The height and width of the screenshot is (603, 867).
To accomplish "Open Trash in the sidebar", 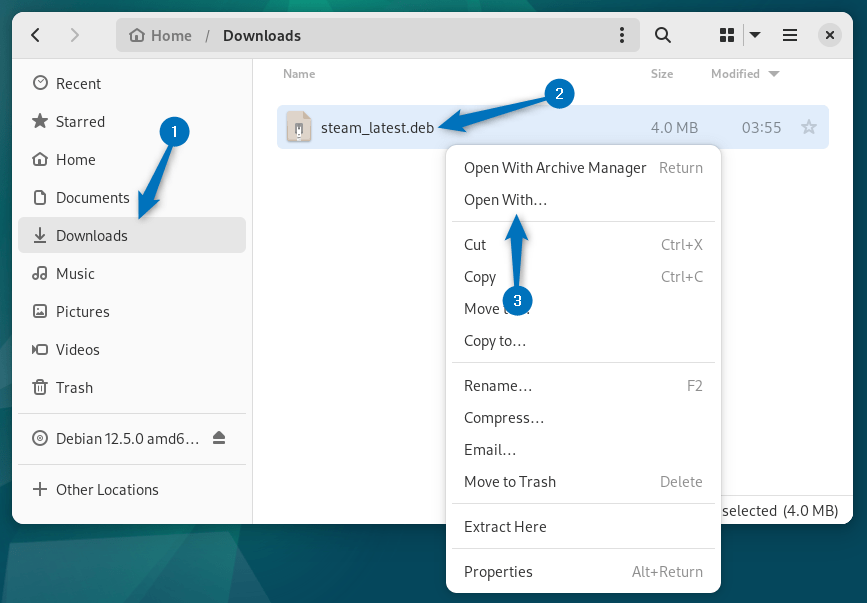I will point(74,388).
